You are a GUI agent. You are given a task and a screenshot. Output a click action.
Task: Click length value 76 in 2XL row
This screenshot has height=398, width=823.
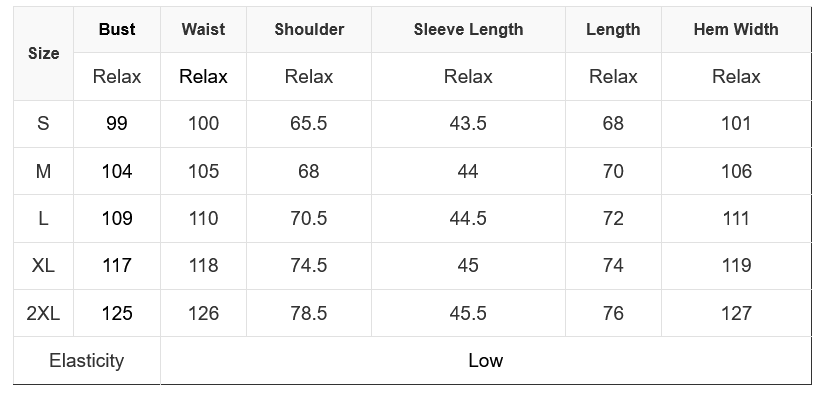coord(613,313)
